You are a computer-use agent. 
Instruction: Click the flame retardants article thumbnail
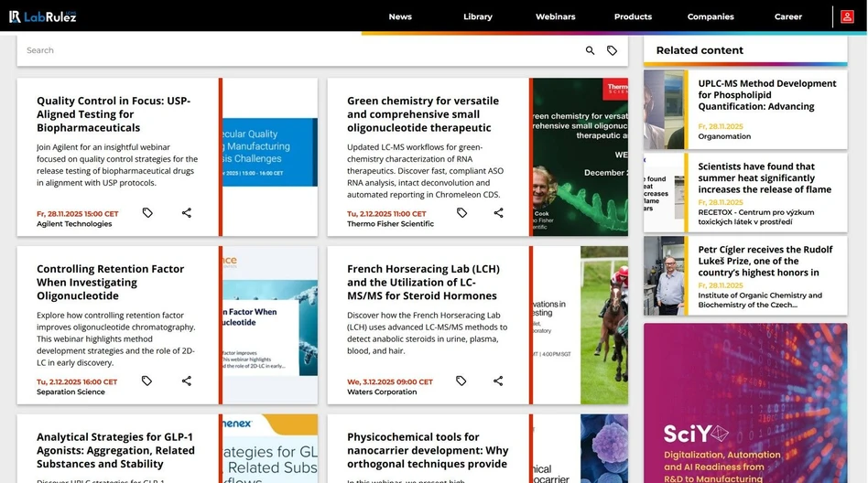coord(664,192)
